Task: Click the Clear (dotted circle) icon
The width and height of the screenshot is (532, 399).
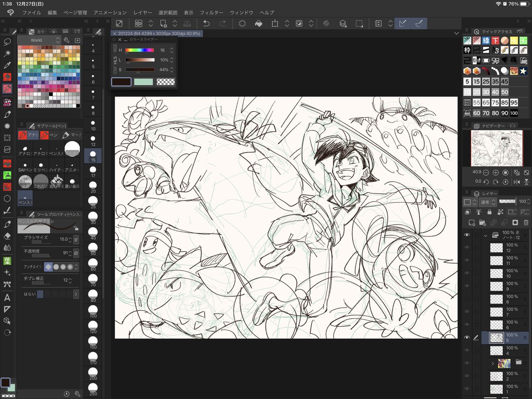Action: [x=242, y=24]
